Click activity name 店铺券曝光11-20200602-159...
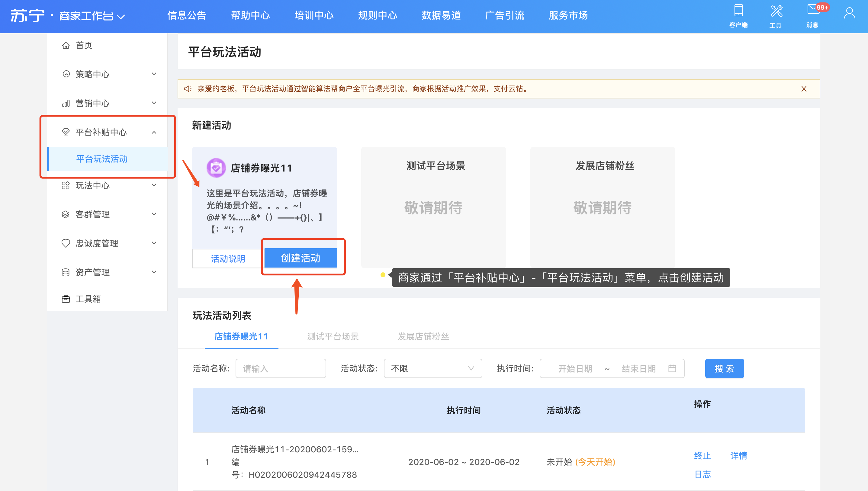This screenshot has height=491, width=868. click(x=295, y=450)
